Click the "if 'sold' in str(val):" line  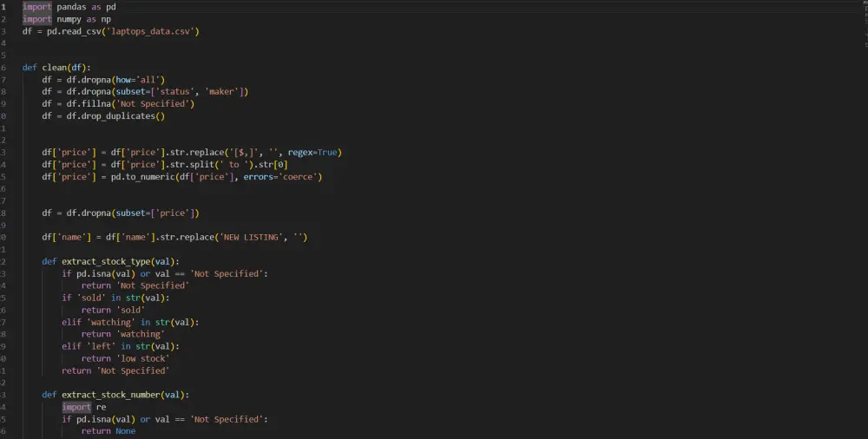[115, 298]
